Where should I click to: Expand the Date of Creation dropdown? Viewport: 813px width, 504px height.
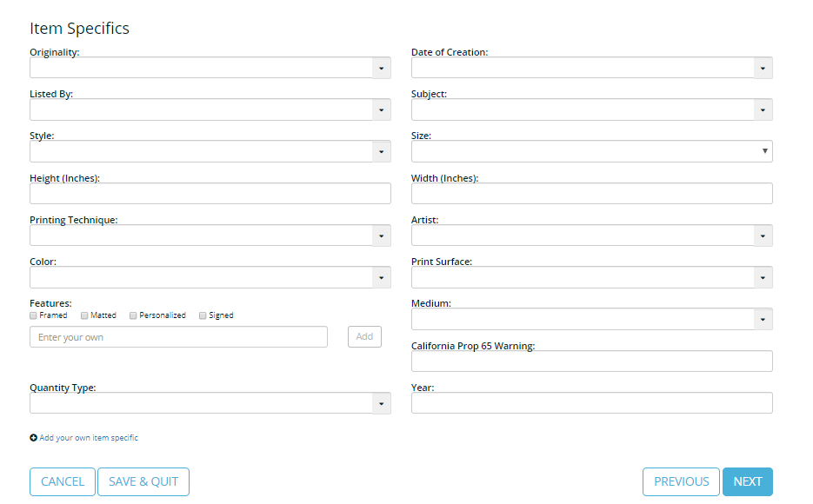pos(763,69)
